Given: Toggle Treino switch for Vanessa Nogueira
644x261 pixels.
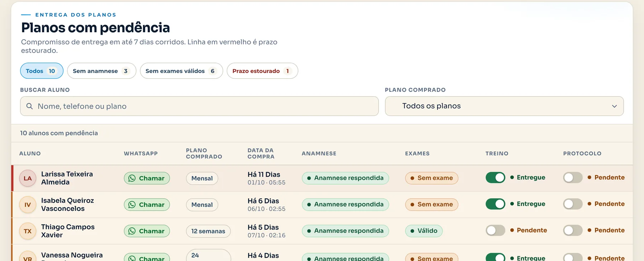Looking at the screenshot, I should click(495, 257).
